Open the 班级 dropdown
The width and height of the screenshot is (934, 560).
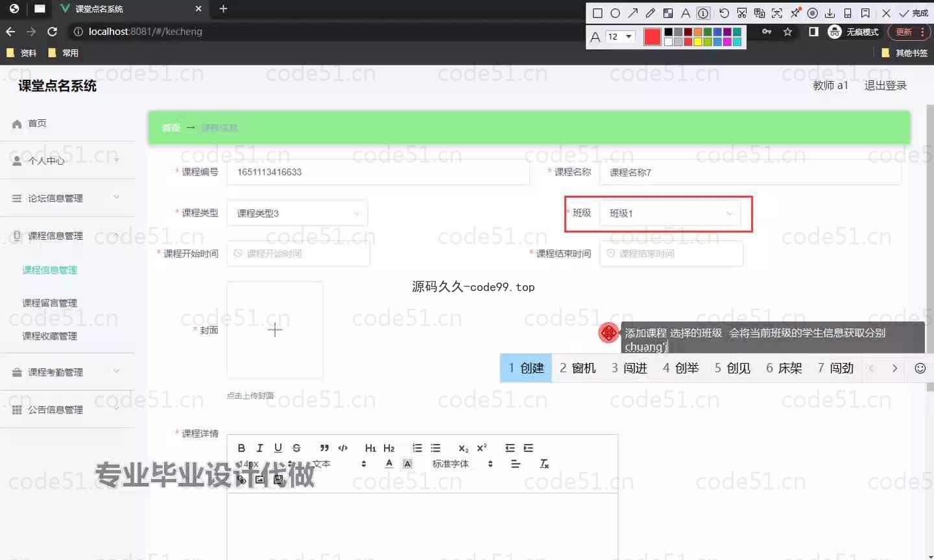[x=670, y=213]
